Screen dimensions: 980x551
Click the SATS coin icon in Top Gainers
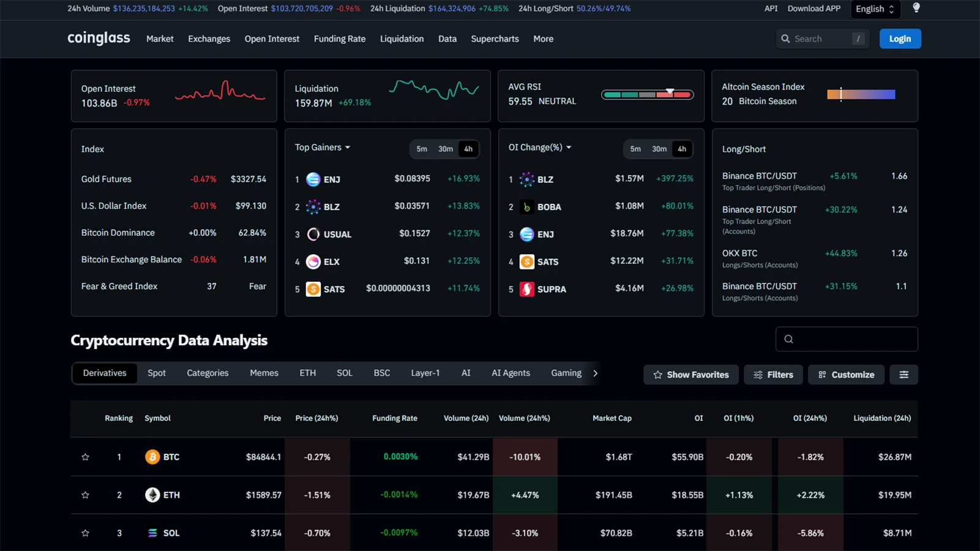tap(313, 289)
